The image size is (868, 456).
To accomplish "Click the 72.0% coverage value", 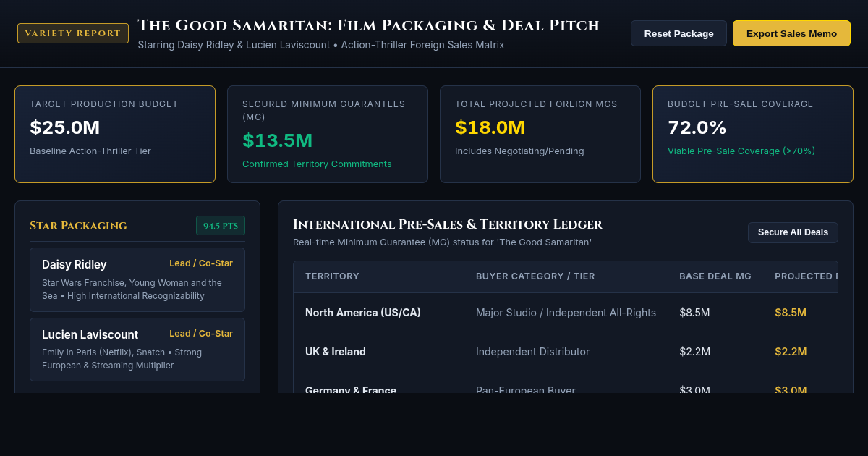I will coord(697,127).
